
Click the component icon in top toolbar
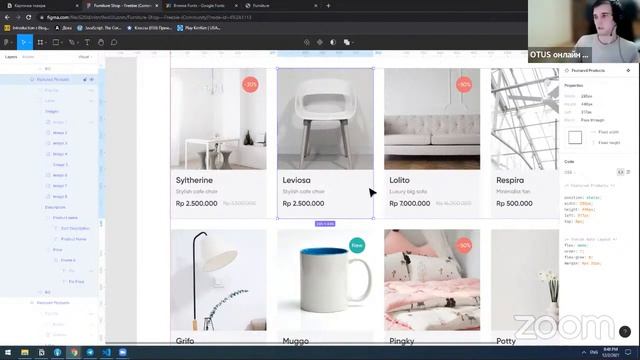click(320, 42)
